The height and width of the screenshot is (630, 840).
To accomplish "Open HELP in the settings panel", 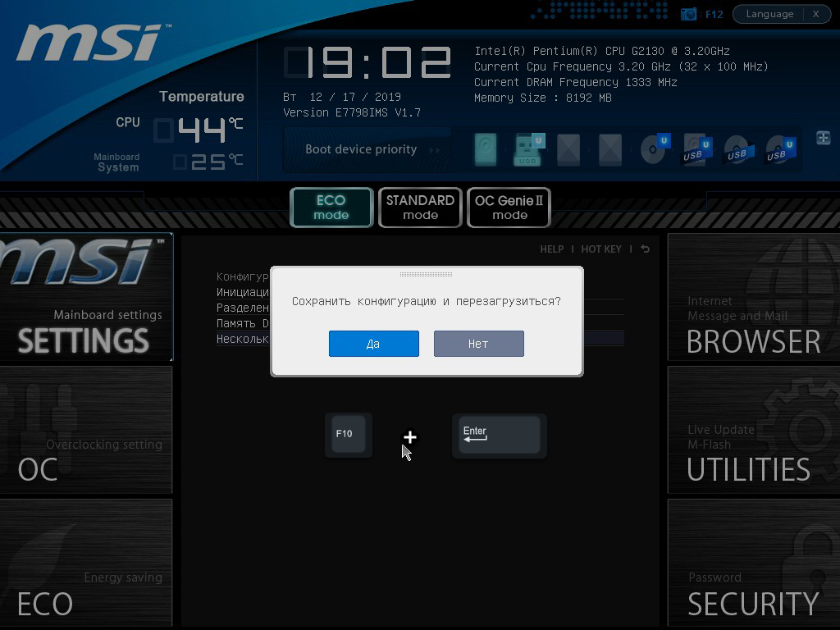I will pyautogui.click(x=552, y=249).
